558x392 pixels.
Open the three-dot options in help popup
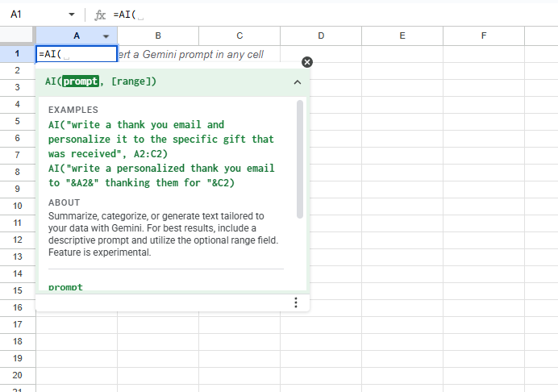click(296, 302)
